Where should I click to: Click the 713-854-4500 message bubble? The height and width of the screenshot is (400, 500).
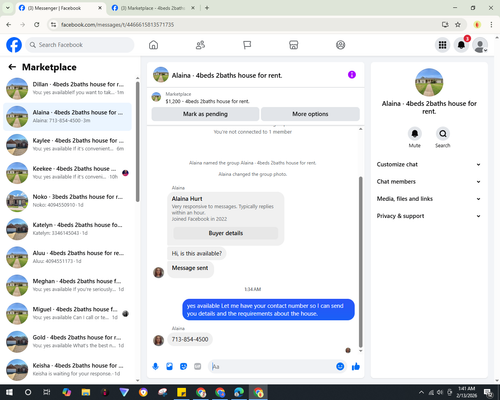[x=190, y=339]
